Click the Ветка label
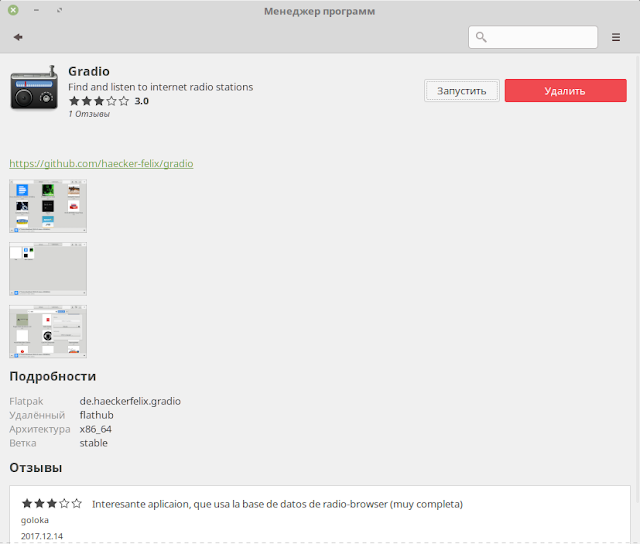The image size is (640, 544). coord(23,443)
